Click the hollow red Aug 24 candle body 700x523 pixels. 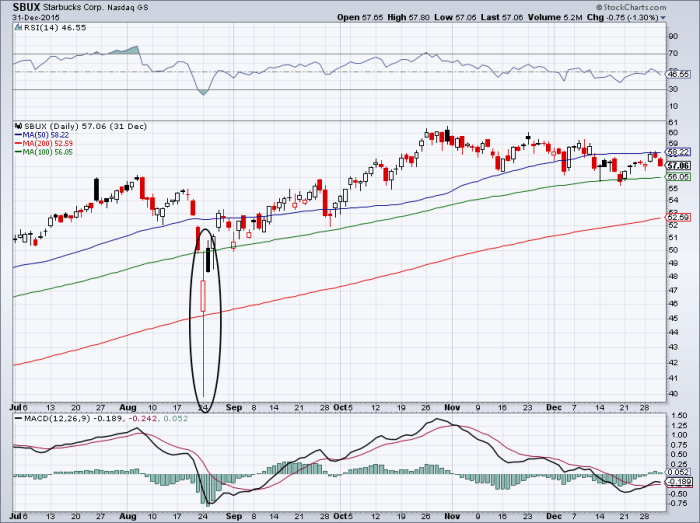(x=203, y=296)
